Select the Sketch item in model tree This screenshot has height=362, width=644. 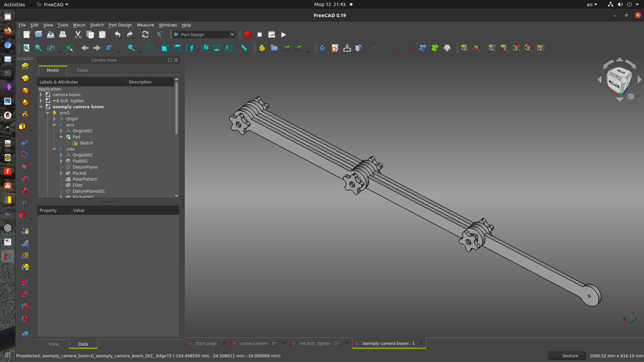(86, 143)
